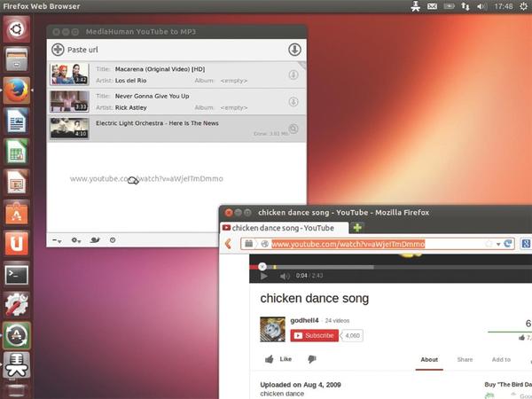Open Firefox from the launcher
The image size is (532, 399).
(x=16, y=90)
